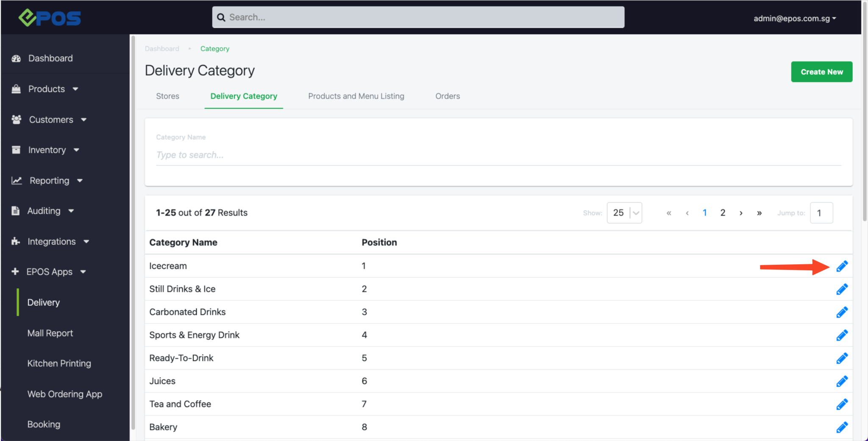Click the edit pencil icon for Icecream
The image size is (868, 441).
[842, 266]
